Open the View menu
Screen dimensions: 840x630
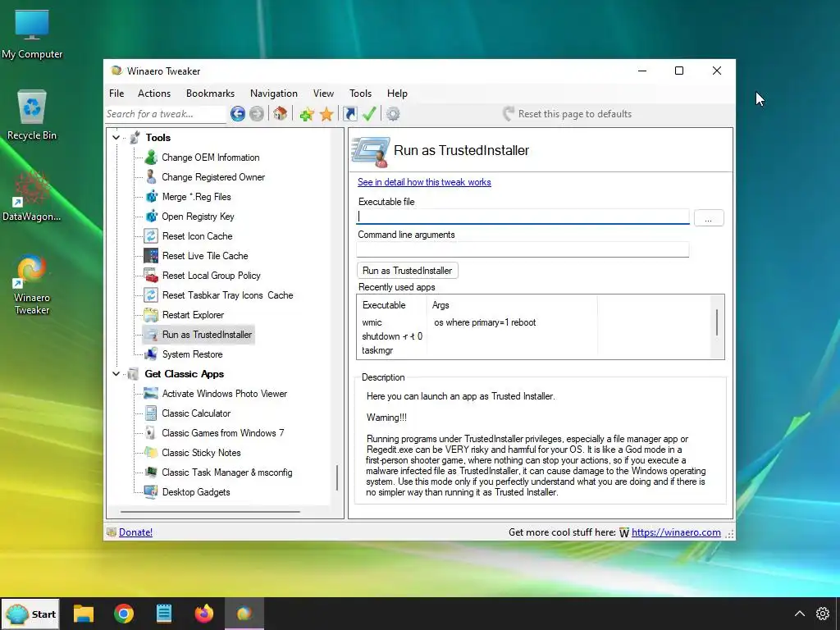(x=323, y=94)
